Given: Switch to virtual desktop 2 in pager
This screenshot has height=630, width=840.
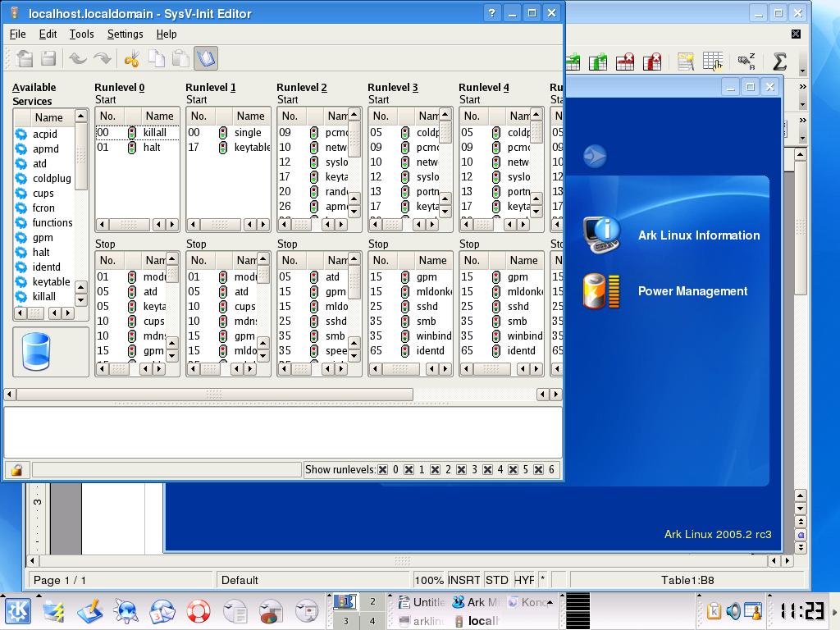Looking at the screenshot, I should pos(372,601).
